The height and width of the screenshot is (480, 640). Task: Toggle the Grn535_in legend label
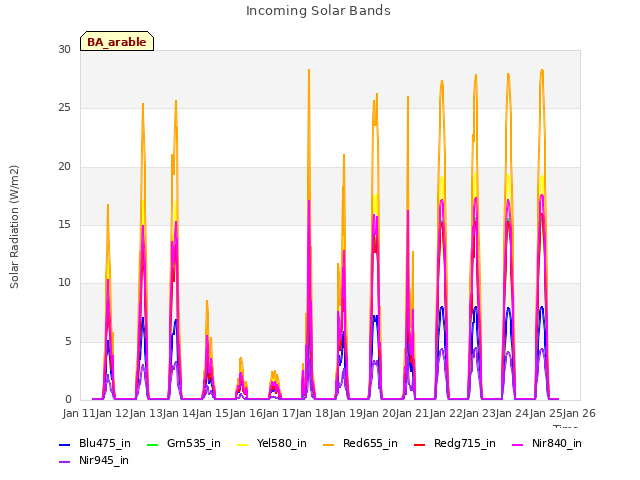click(x=194, y=443)
